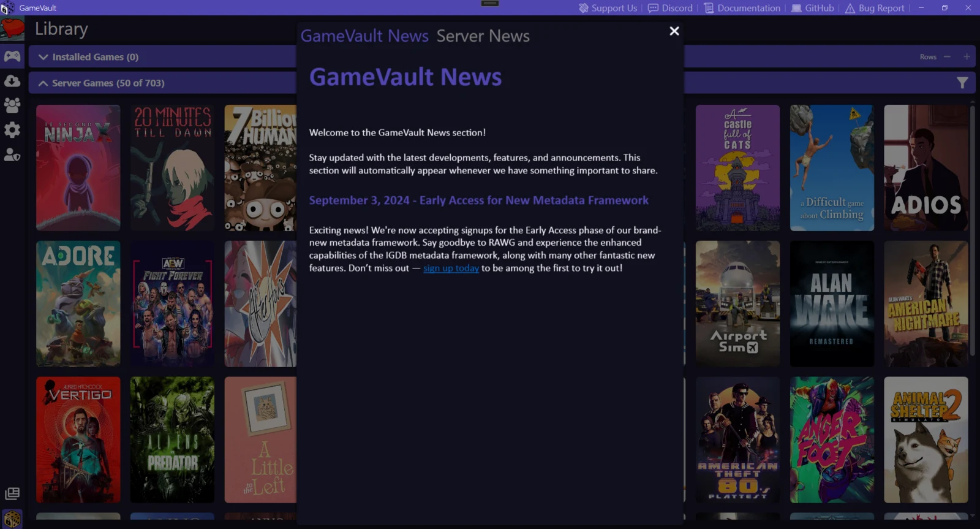This screenshot has width=980, height=529.
Task: Open the Animal Shelter 2 cover
Action: point(926,440)
